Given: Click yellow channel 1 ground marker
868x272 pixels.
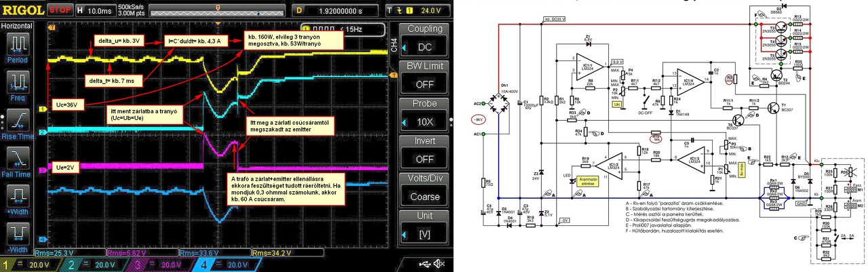Looking at the screenshot, I should click(x=43, y=109).
